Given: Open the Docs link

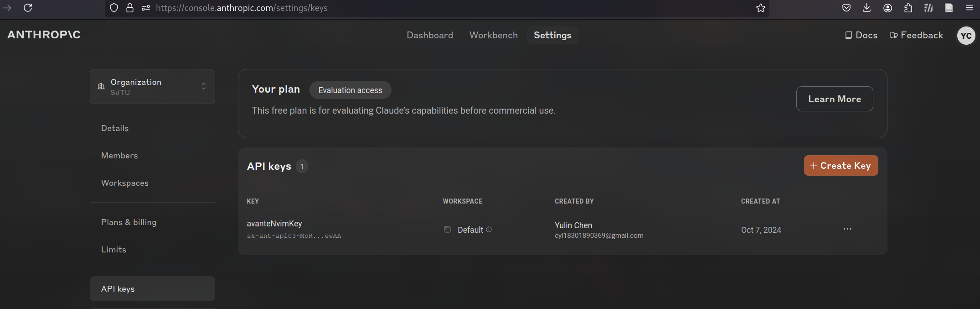Looking at the screenshot, I should pyautogui.click(x=861, y=35).
